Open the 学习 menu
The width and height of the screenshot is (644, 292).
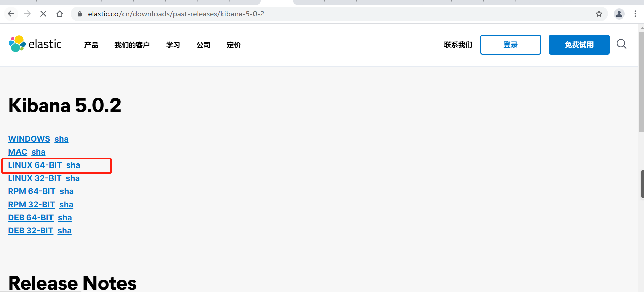[173, 45]
